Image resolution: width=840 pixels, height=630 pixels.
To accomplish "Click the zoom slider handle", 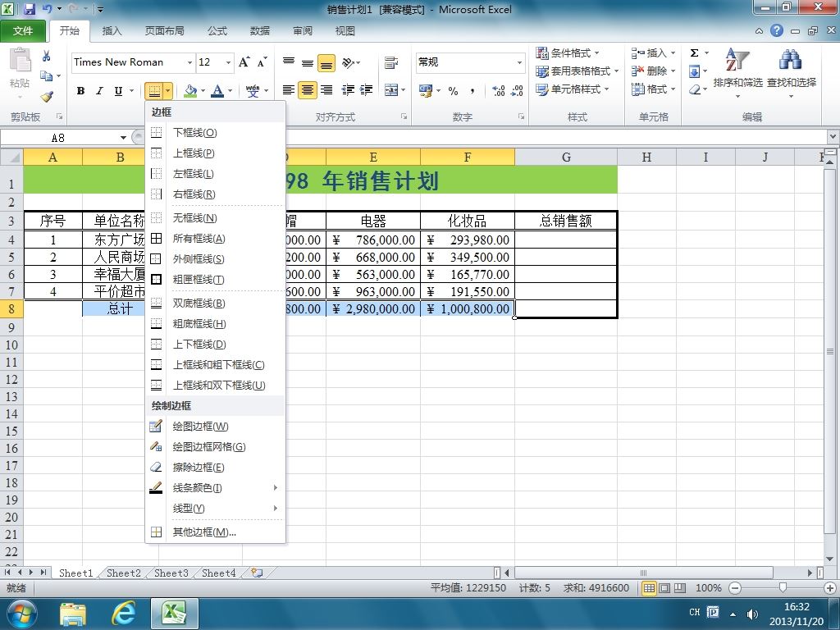I will click(783, 588).
